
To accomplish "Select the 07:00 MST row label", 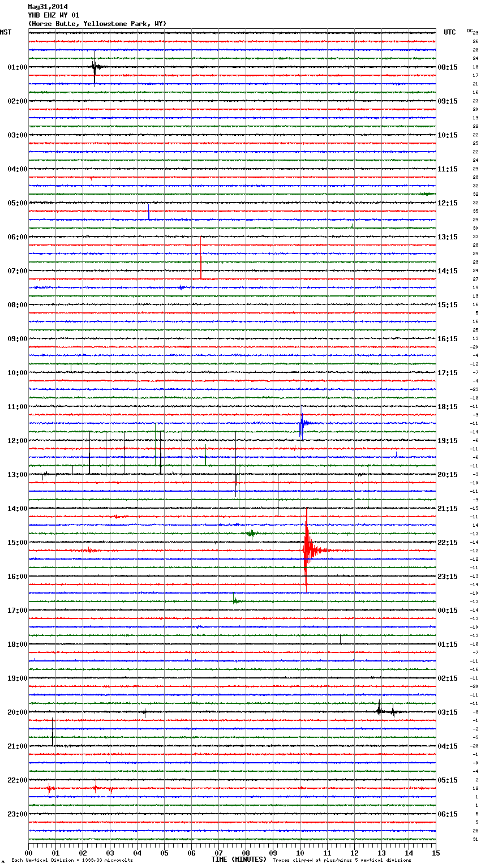I will [x=18, y=271].
